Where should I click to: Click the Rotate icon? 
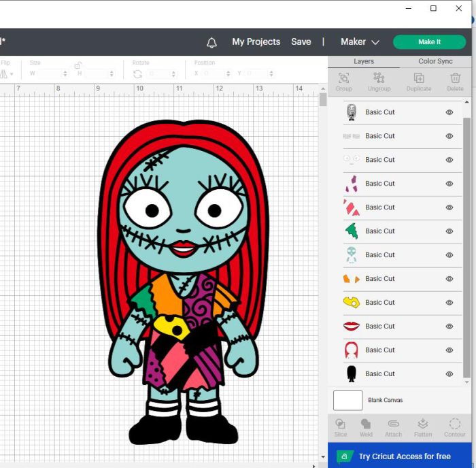tap(137, 73)
